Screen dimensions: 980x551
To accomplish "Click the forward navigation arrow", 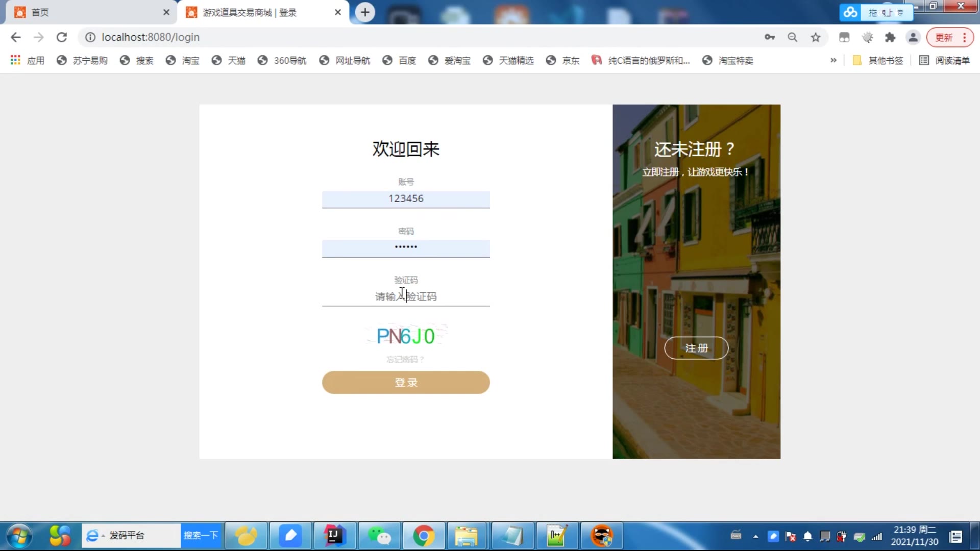I will [x=39, y=37].
